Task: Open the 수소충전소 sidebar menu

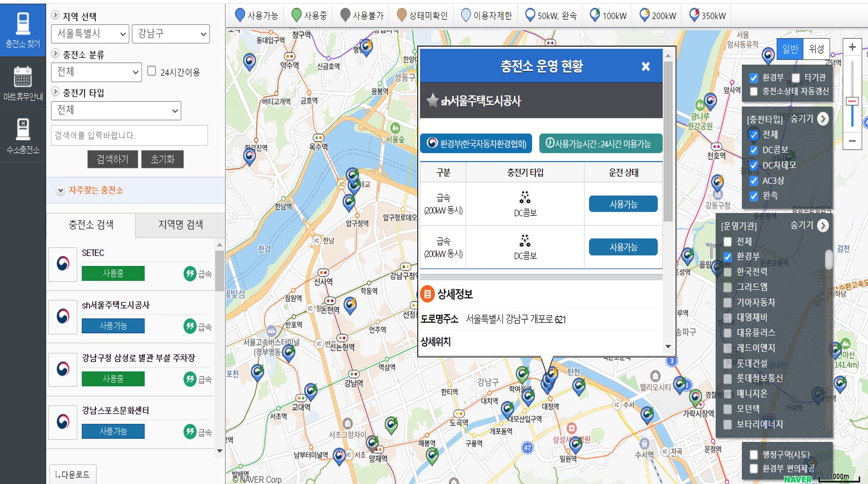Action: (23, 135)
